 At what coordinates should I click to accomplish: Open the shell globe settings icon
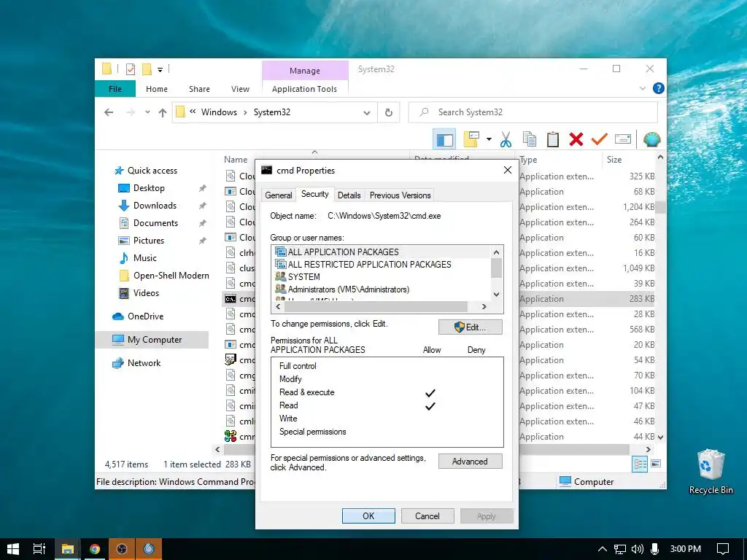tap(651, 139)
